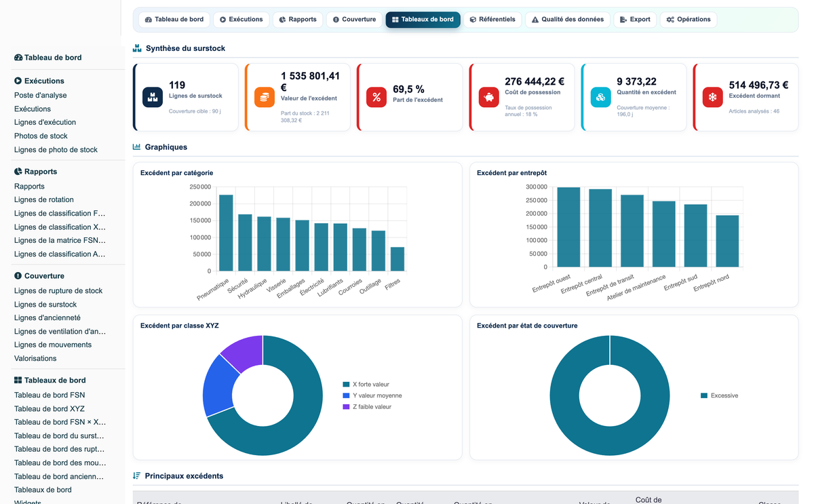Open Lignes de mouvements sidebar link

53,345
